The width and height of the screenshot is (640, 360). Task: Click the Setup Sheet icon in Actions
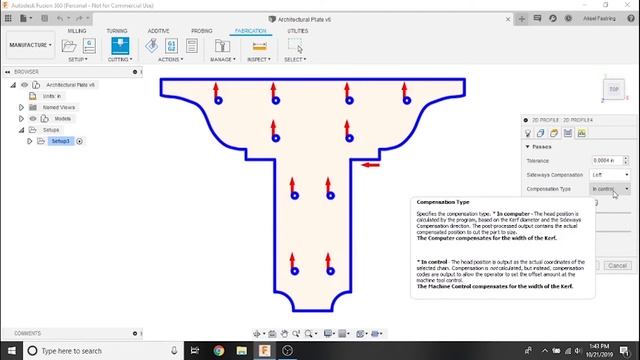point(192,46)
